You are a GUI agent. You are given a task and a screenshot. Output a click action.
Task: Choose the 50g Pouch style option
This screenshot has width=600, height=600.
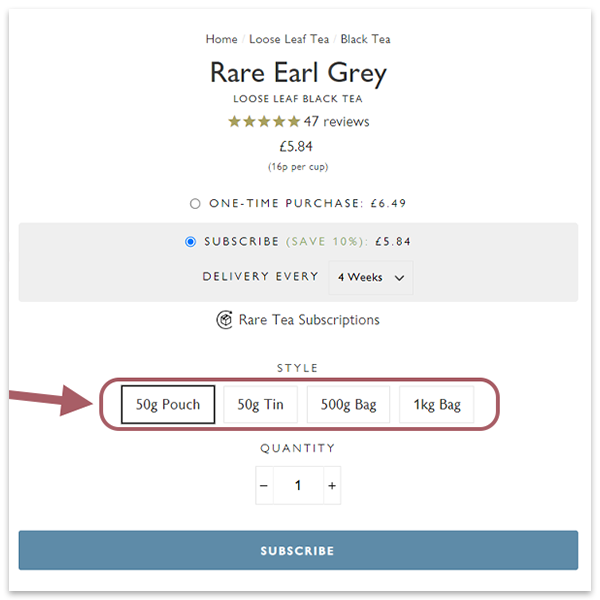(168, 404)
